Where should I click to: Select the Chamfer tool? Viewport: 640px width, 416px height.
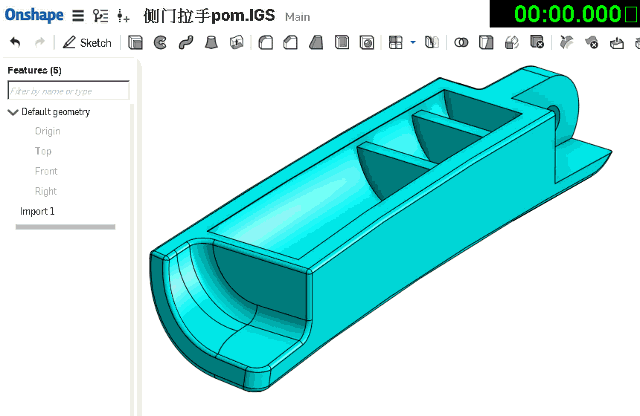click(x=291, y=42)
